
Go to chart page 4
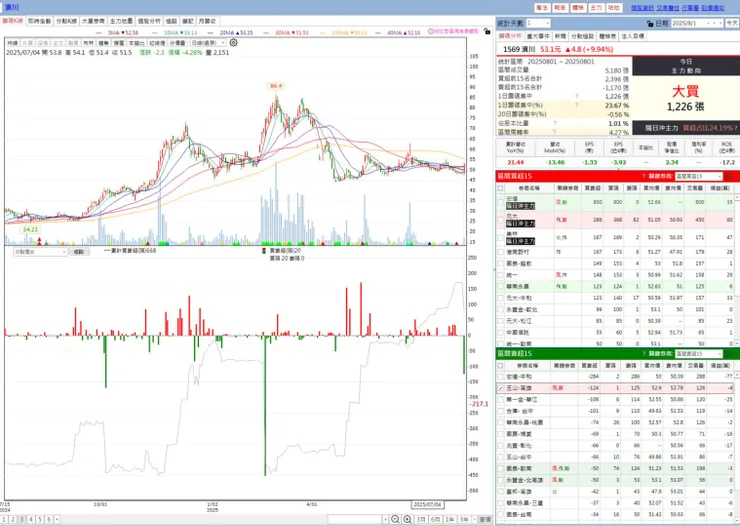[31, 519]
